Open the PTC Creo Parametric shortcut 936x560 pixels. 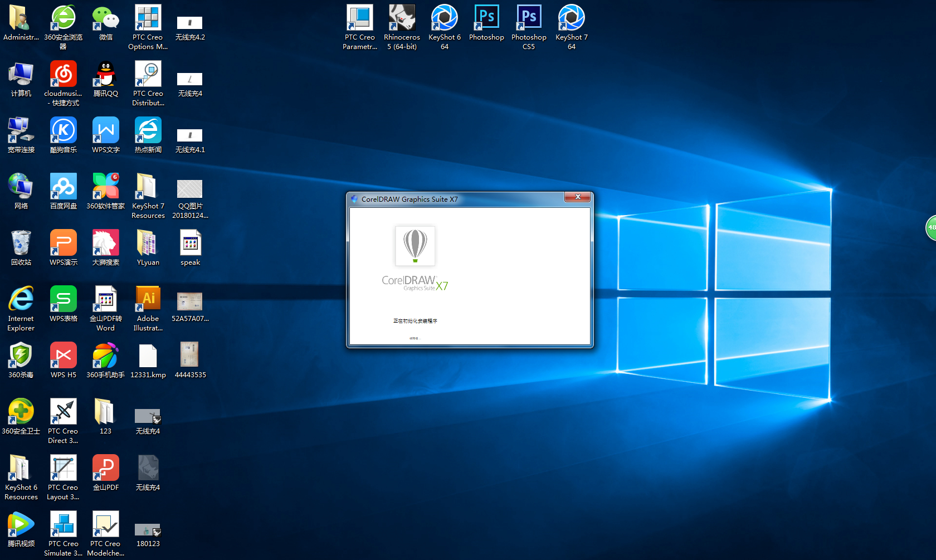point(359,18)
